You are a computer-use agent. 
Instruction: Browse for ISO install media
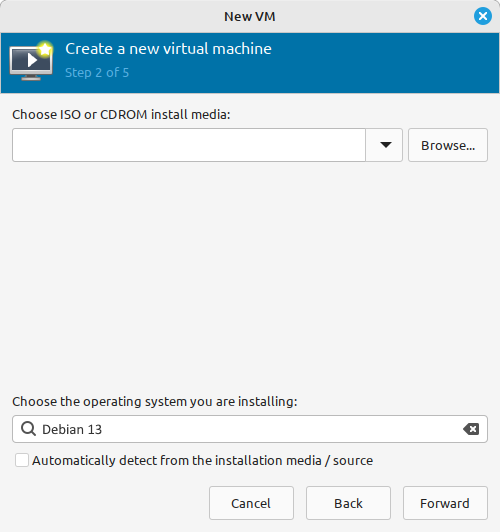[448, 145]
